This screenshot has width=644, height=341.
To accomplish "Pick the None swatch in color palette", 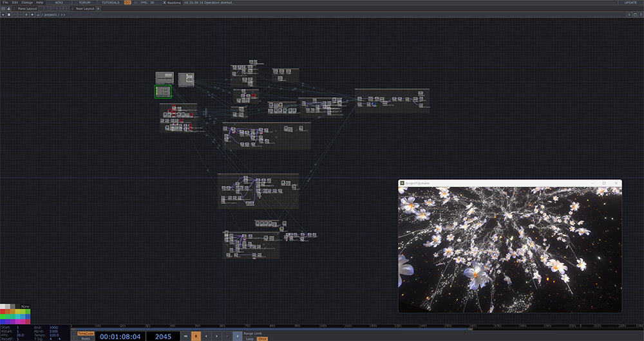I will (x=25, y=306).
